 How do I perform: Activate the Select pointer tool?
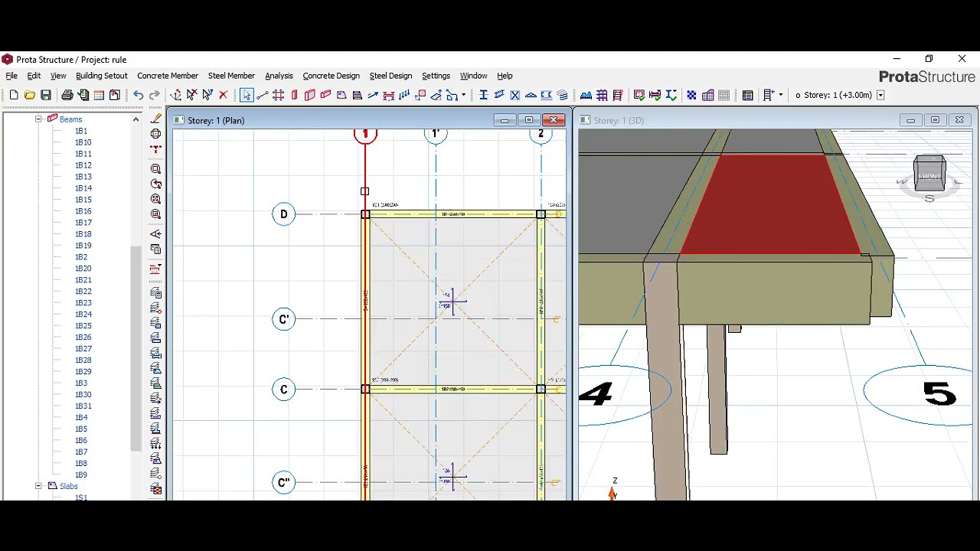point(247,95)
